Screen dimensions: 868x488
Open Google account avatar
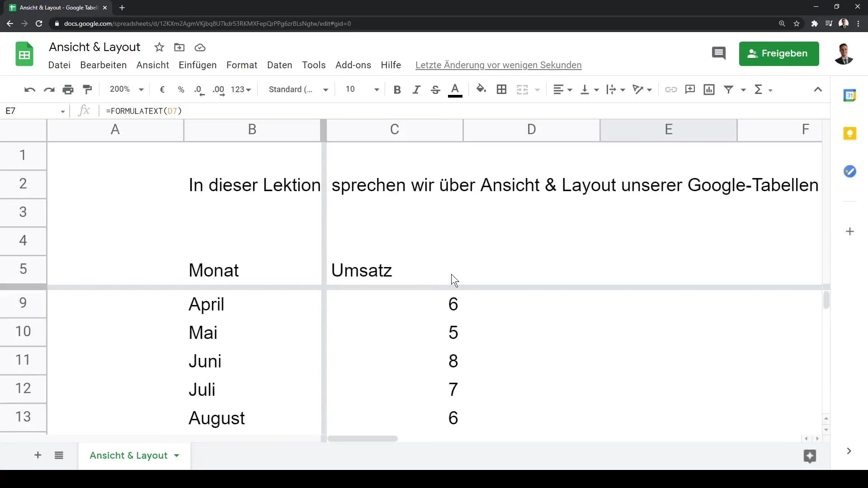coord(844,54)
